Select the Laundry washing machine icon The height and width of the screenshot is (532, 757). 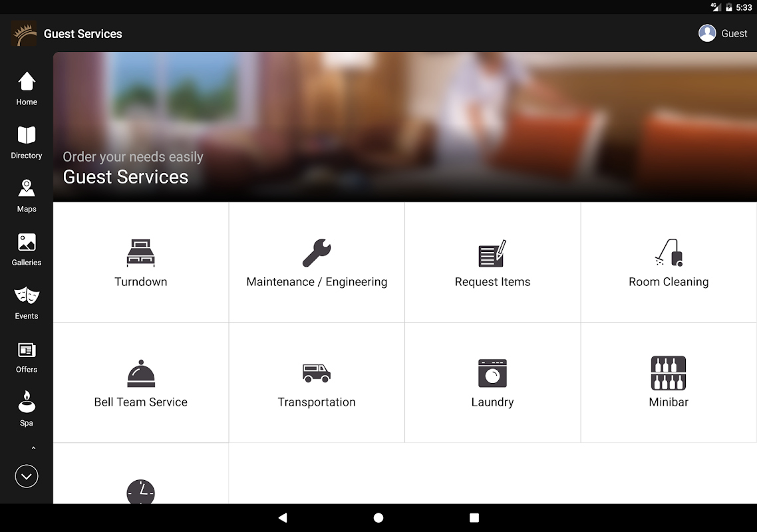coord(492,373)
